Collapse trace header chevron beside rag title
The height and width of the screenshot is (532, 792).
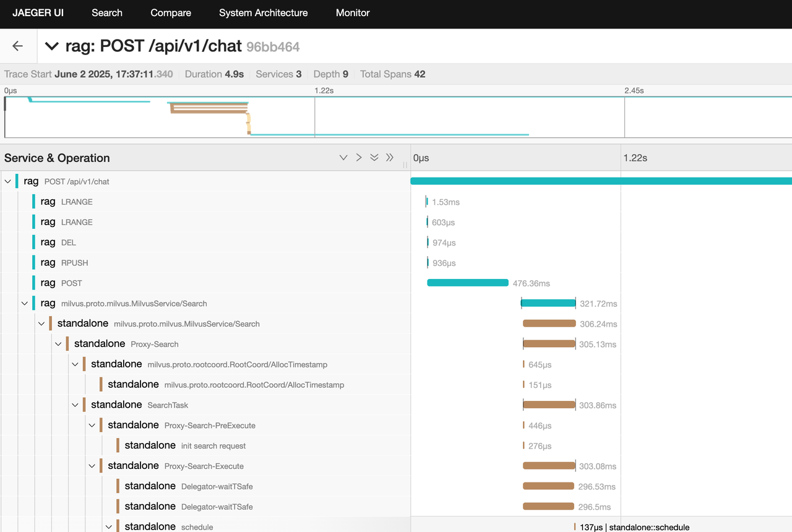[52, 46]
